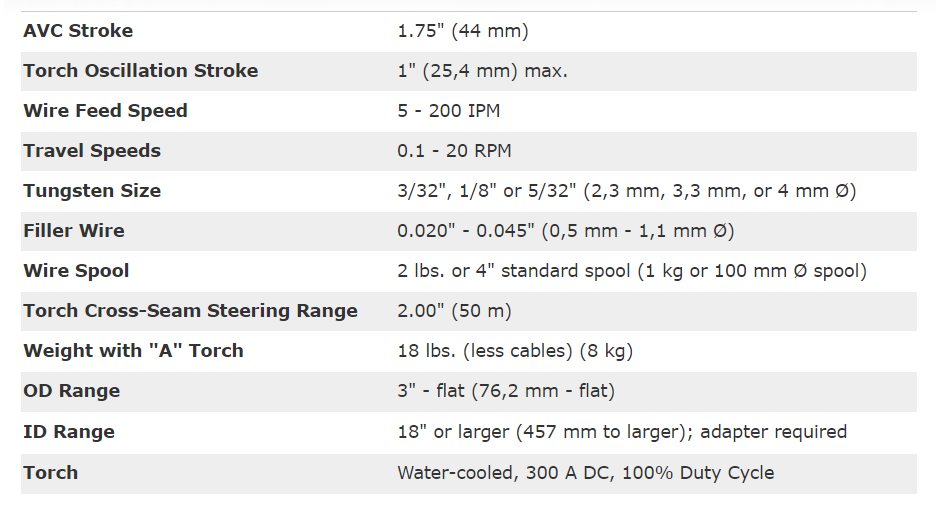This screenshot has height=513, width=936.
Task: Select the 0.1 - 20 RPM value
Action: pyautogui.click(x=454, y=150)
